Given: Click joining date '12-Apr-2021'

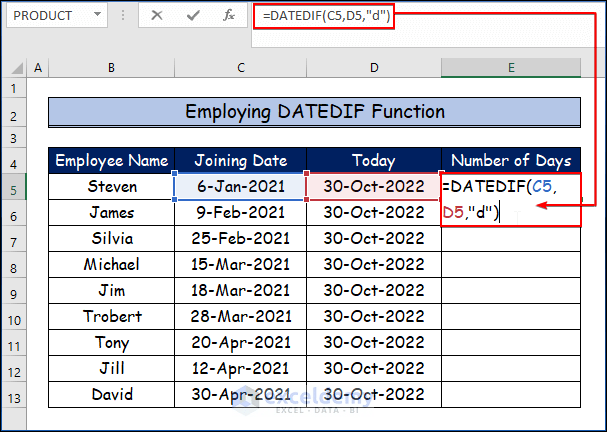Looking at the screenshot, I should tap(240, 369).
